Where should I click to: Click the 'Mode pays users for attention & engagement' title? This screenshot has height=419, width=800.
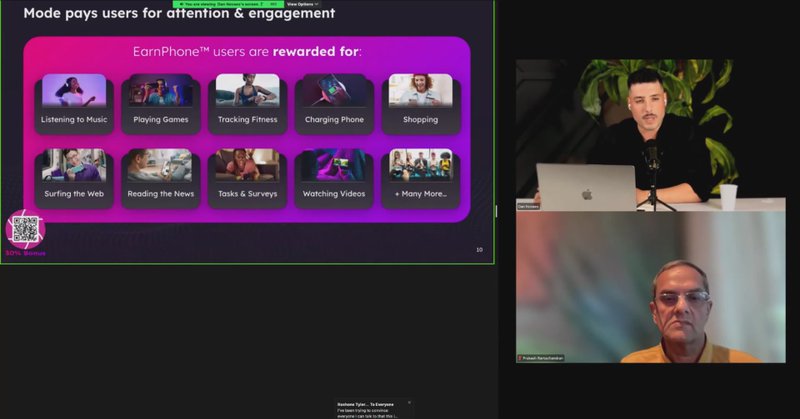click(x=179, y=13)
